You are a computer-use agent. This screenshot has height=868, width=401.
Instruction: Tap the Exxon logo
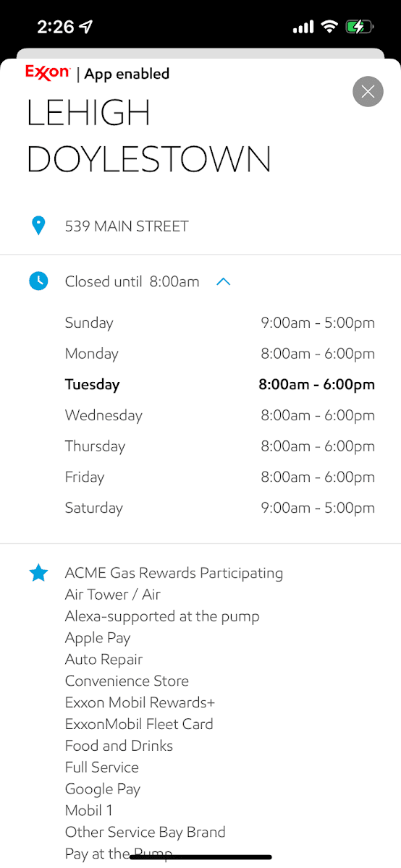(x=48, y=72)
